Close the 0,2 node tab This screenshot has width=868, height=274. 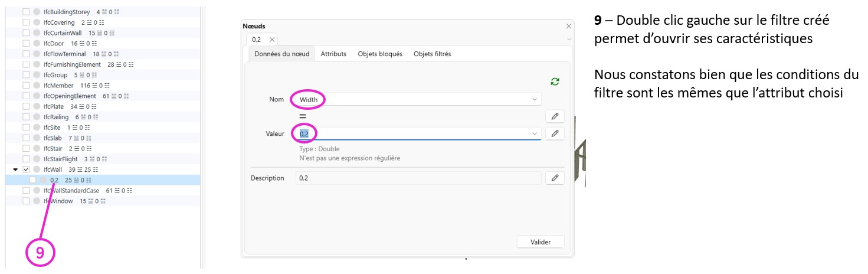(271, 40)
